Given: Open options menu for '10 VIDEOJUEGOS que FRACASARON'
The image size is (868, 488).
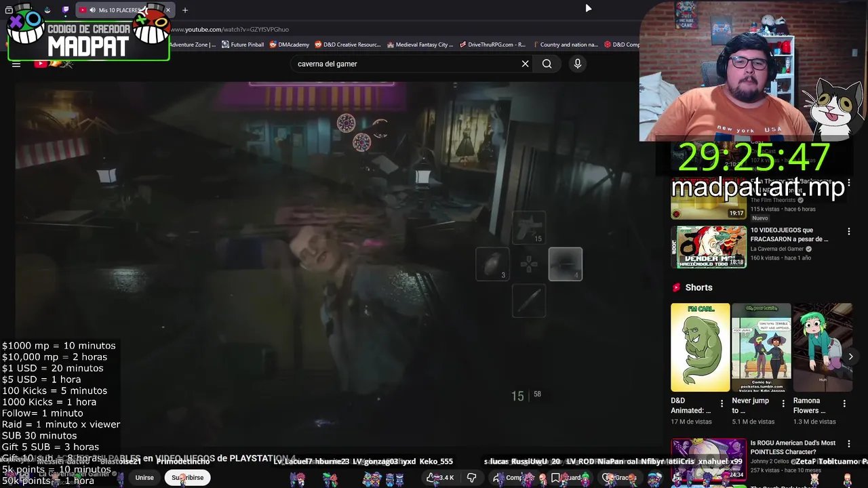Looking at the screenshot, I should click(848, 232).
